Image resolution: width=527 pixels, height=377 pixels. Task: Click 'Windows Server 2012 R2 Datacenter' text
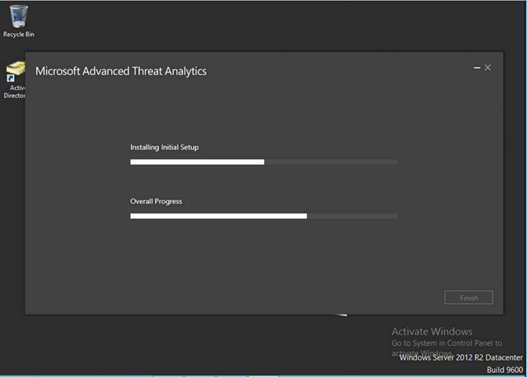461,358
